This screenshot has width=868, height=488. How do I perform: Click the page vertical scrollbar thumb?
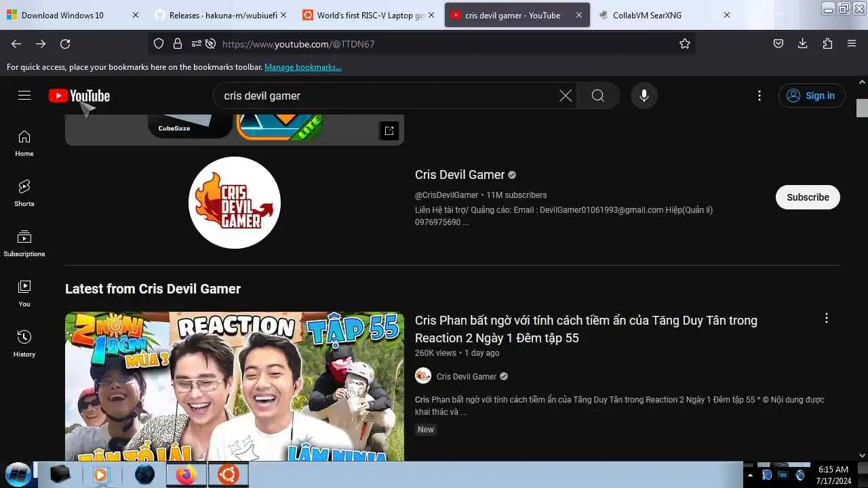862,108
